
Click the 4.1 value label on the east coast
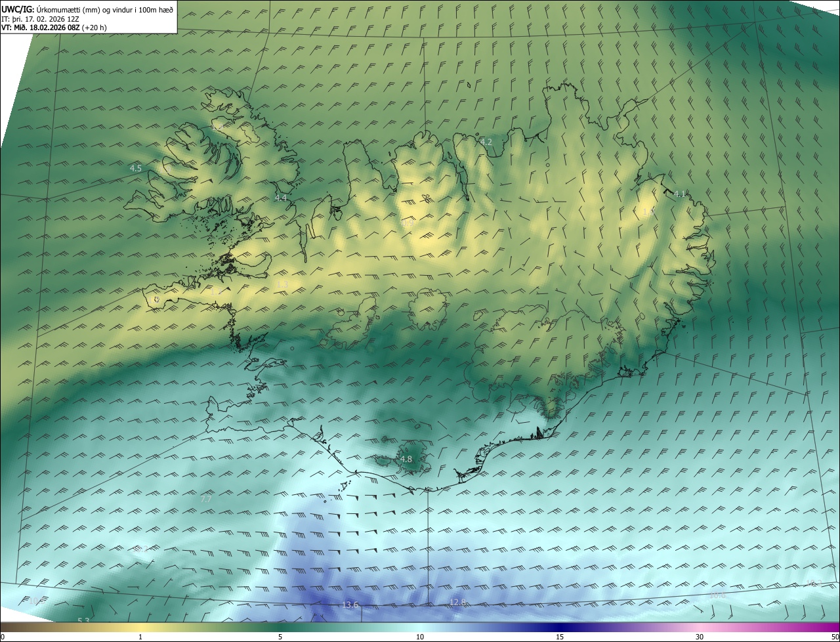pyautogui.click(x=680, y=194)
